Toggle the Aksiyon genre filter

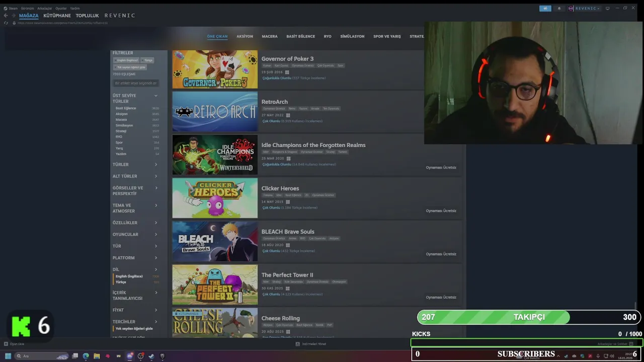122,114
